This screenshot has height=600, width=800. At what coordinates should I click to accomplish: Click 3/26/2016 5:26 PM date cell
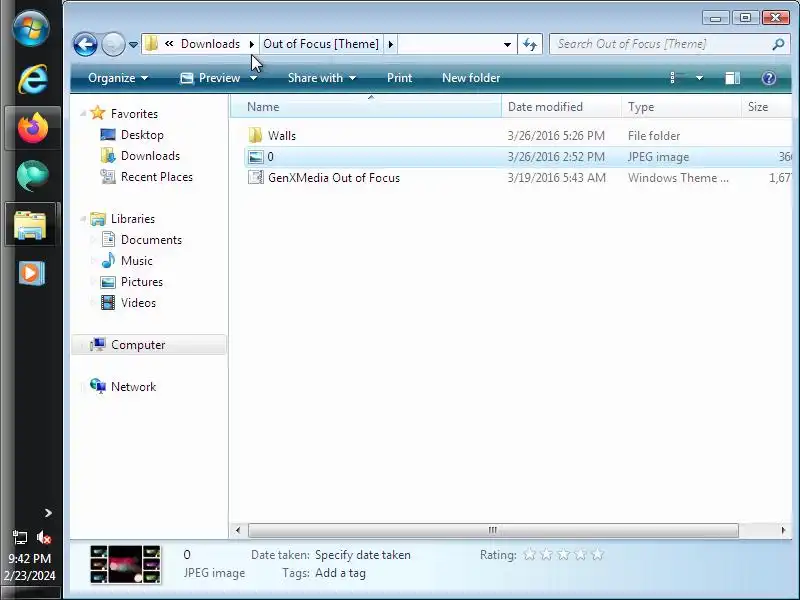click(x=556, y=136)
